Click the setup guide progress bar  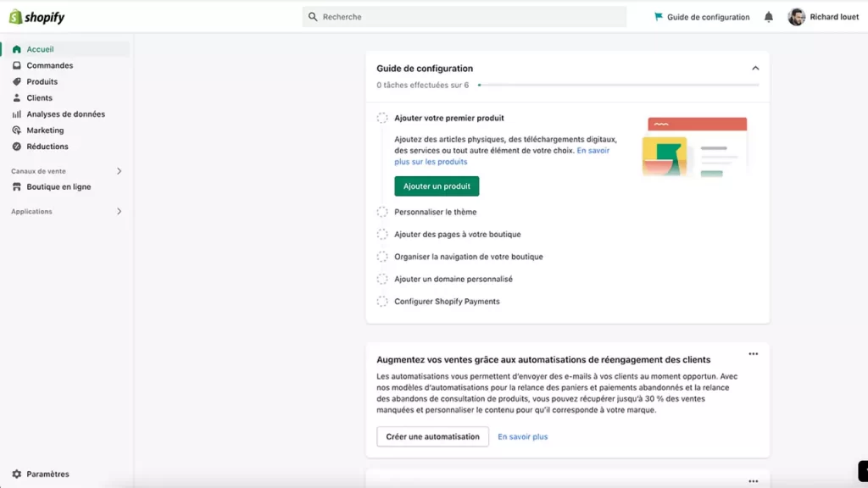pos(618,86)
